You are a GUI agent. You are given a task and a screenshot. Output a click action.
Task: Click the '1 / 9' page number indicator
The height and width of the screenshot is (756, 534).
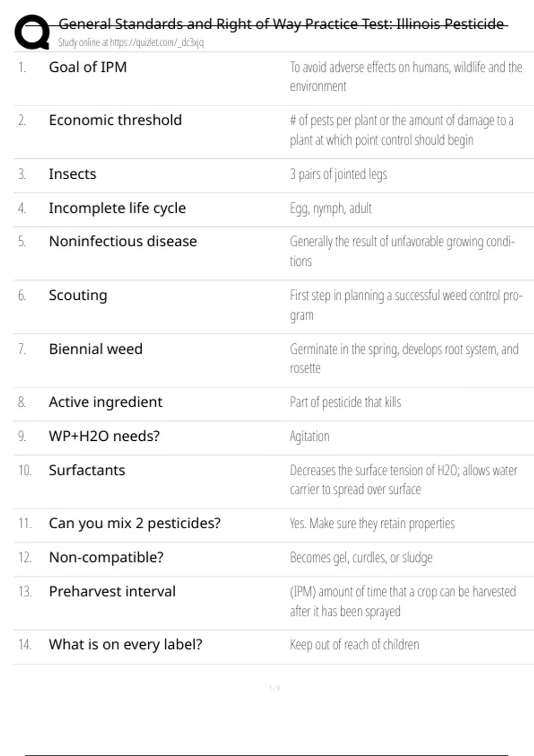point(275,688)
